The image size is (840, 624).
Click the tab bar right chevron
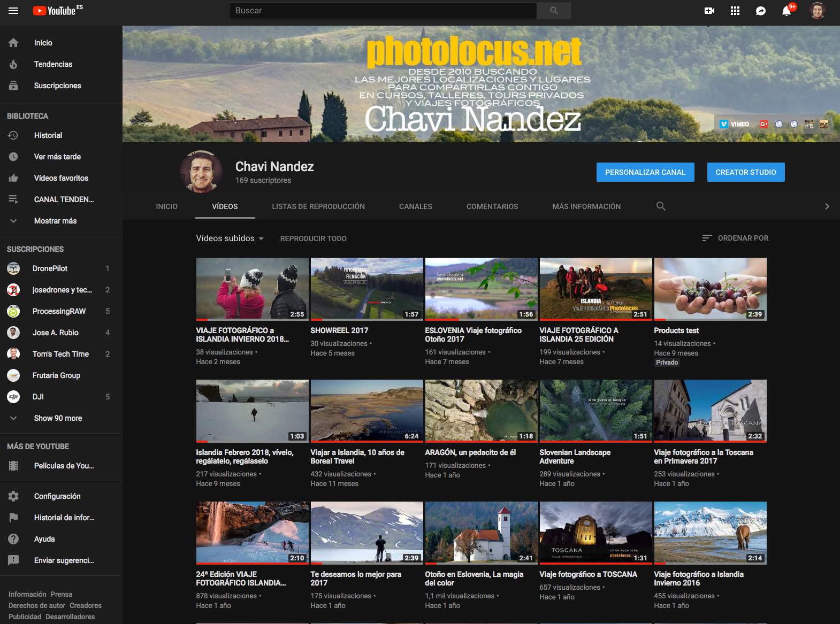827,206
